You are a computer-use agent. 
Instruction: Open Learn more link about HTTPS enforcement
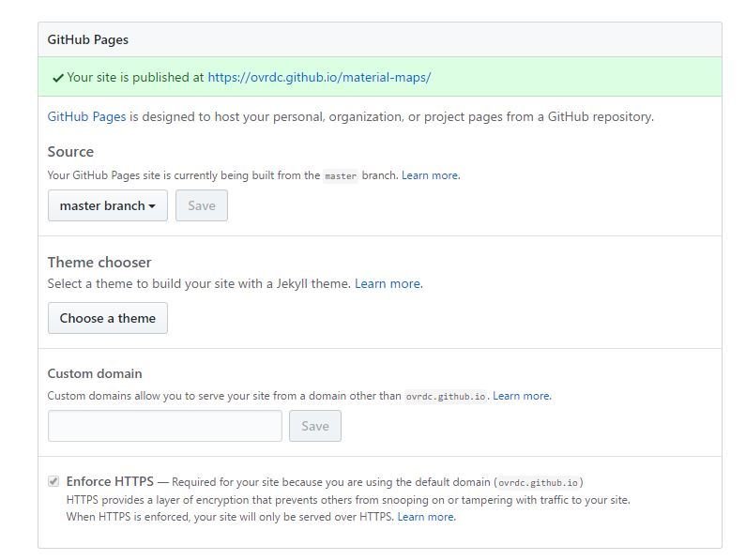pos(426,517)
